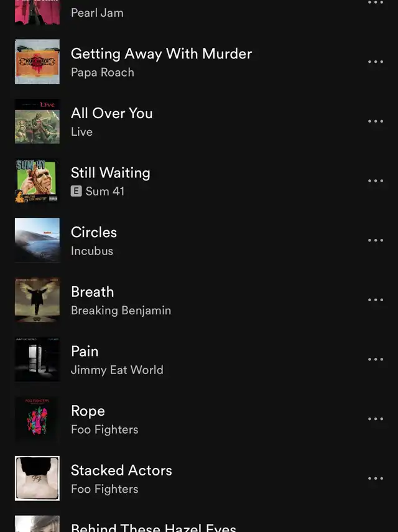Select the Sum 41 album artwork
Image resolution: width=398 pixels, height=532 pixels.
point(37,181)
